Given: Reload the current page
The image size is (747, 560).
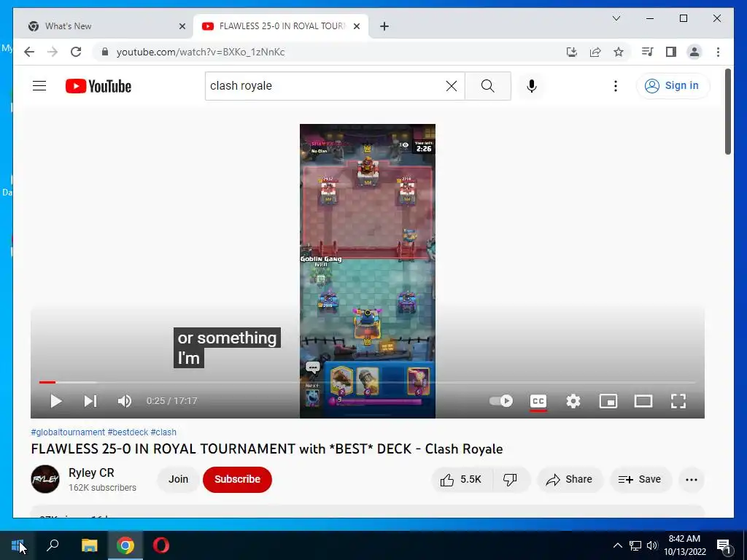Looking at the screenshot, I should [x=76, y=52].
